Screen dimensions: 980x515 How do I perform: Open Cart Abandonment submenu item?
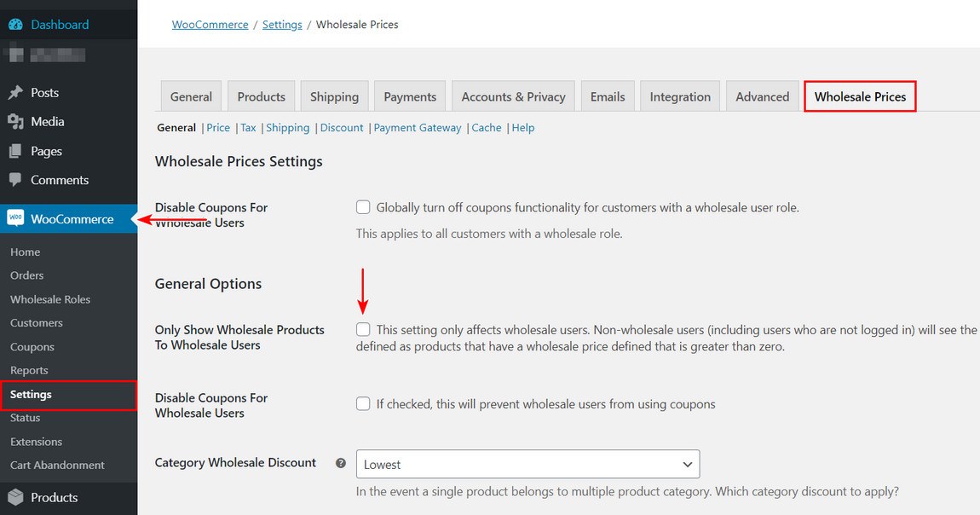pos(57,465)
